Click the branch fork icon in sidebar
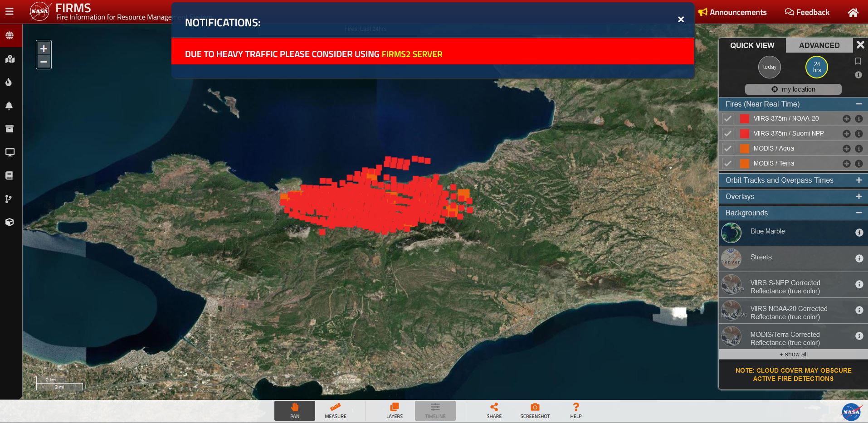This screenshot has width=868, height=423. (9, 199)
